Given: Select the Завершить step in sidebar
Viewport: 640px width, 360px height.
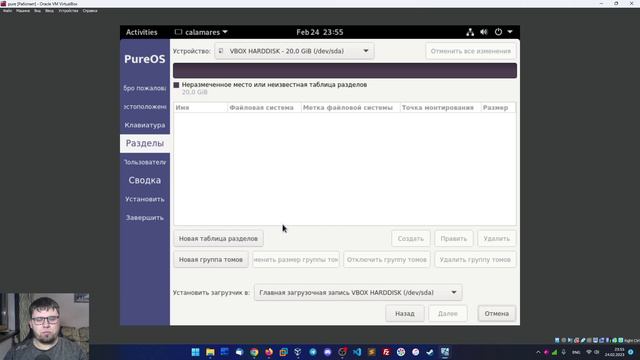Looking at the screenshot, I should [145, 218].
